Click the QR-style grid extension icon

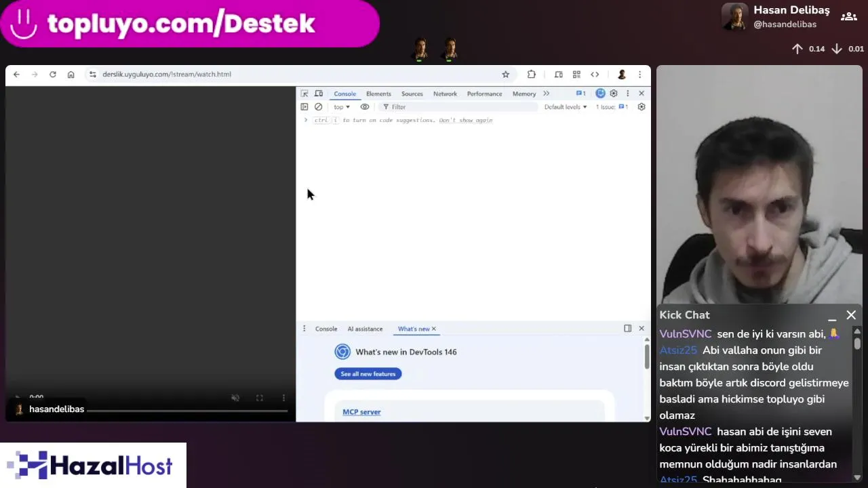576,75
